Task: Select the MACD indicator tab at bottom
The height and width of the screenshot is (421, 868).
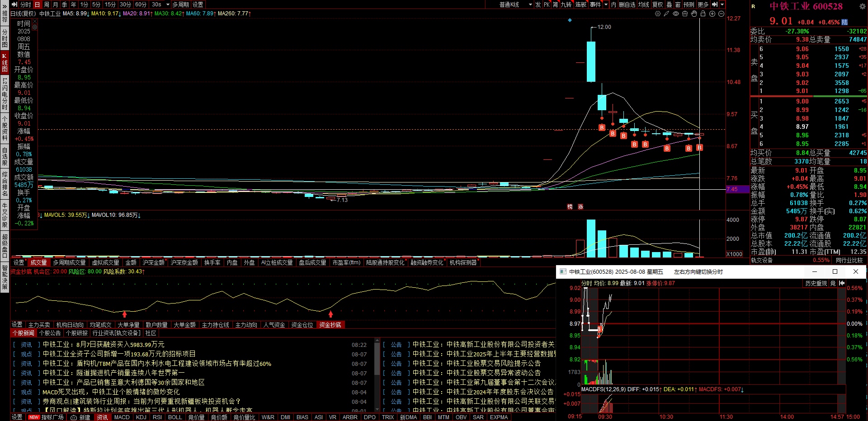Action: click(x=122, y=417)
